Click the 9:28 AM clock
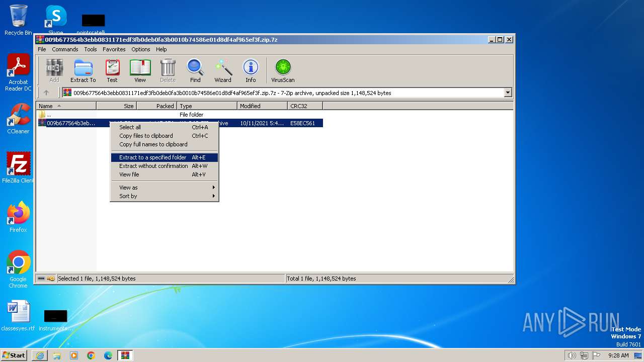Screen dimensions: 644x362 point(618,355)
